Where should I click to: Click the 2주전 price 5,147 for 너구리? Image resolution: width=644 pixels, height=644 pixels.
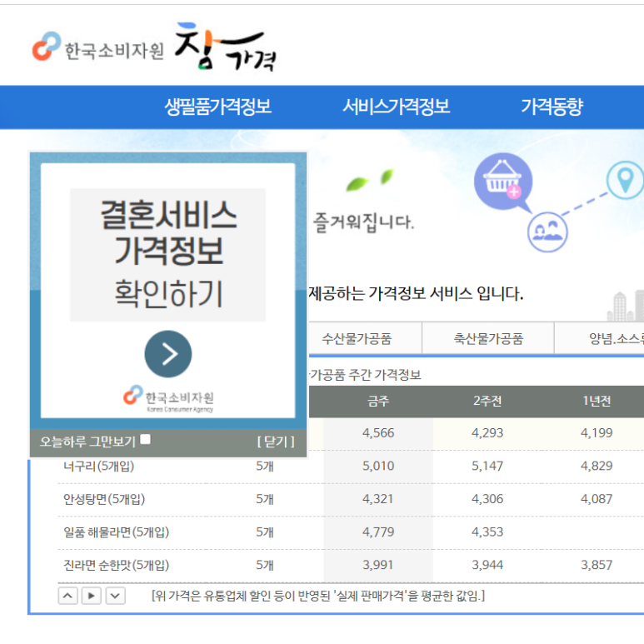[487, 467]
